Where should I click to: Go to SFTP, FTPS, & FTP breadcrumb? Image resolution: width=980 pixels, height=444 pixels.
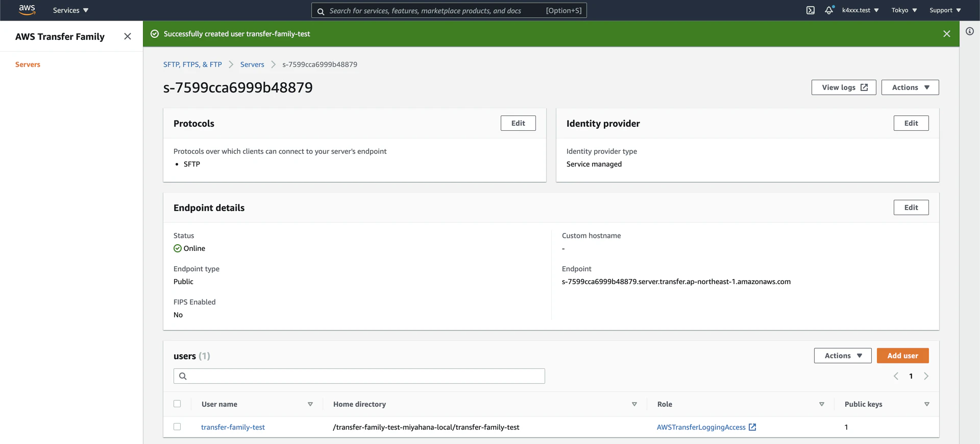(x=192, y=64)
